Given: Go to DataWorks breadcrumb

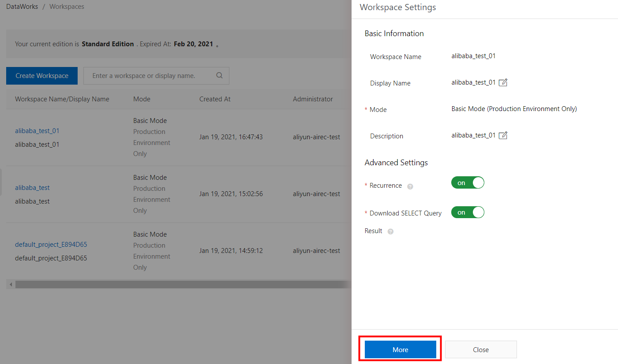Looking at the screenshot, I should [x=22, y=7].
